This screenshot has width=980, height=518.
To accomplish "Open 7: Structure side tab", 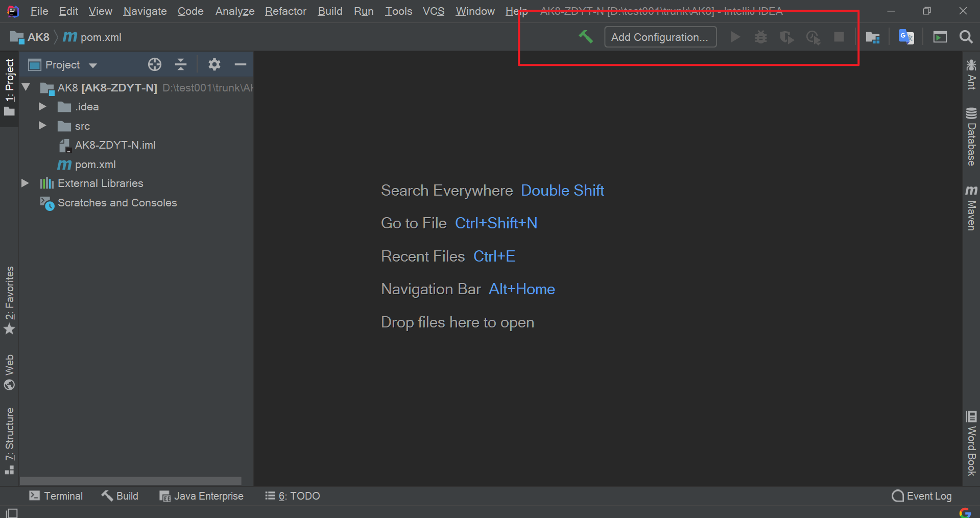I will tap(9, 440).
